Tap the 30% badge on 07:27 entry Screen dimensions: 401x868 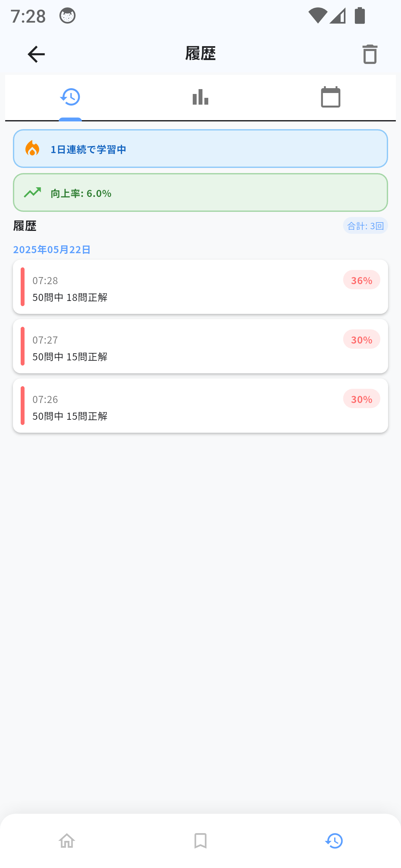click(362, 339)
